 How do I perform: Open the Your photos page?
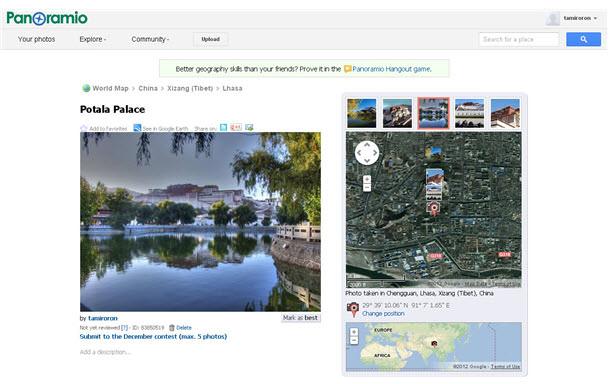[37, 39]
